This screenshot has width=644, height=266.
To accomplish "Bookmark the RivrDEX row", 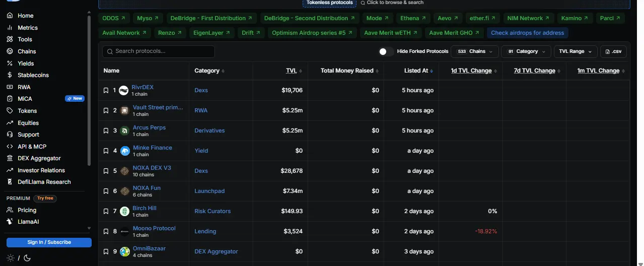I will (x=106, y=90).
